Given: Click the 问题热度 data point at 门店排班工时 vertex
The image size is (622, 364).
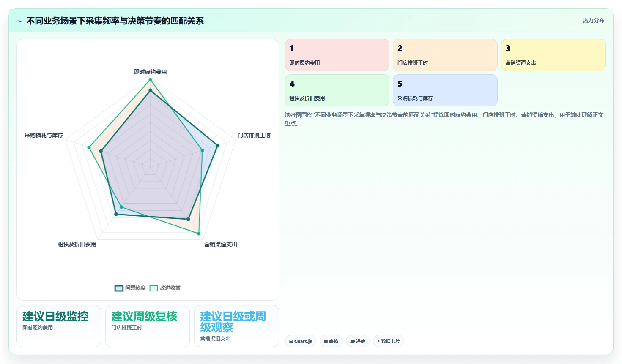Looking at the screenshot, I should (x=218, y=145).
